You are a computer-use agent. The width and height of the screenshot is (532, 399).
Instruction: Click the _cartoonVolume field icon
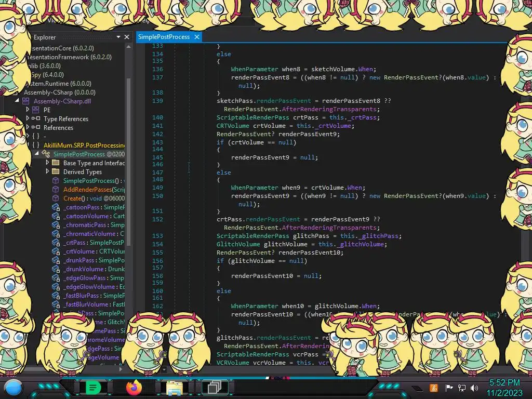(56, 216)
